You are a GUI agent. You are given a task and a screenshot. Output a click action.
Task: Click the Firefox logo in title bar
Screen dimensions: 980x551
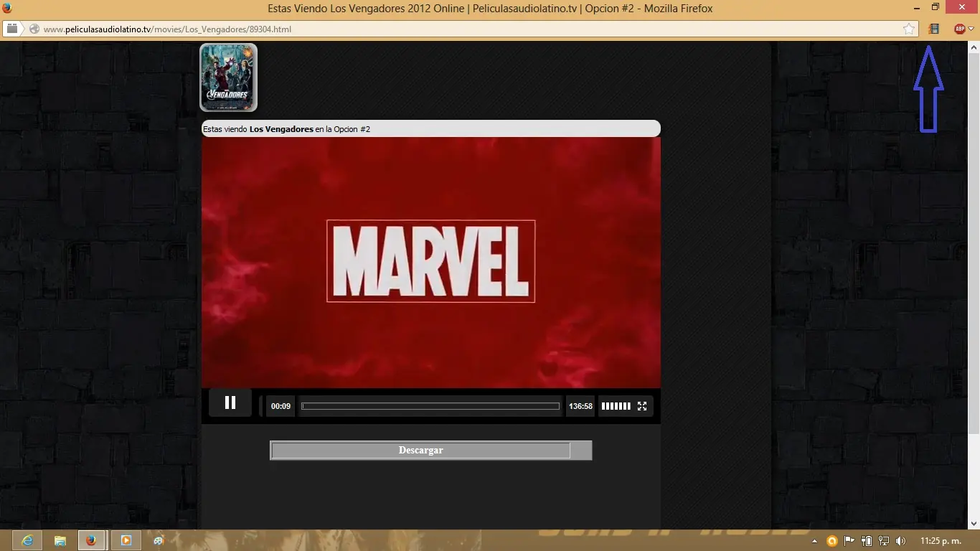pos(7,8)
